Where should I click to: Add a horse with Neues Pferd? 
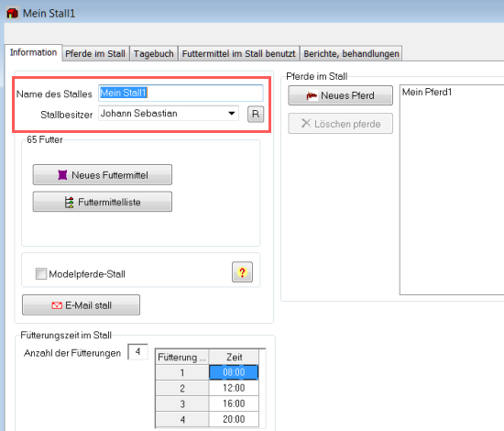pos(340,95)
